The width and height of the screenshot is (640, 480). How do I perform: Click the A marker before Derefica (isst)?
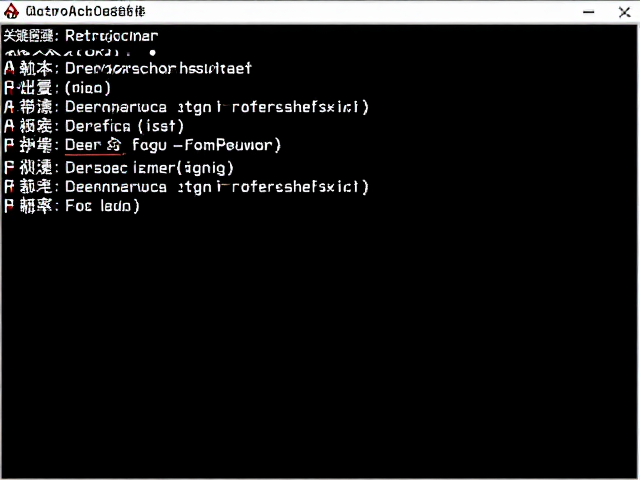[9, 126]
